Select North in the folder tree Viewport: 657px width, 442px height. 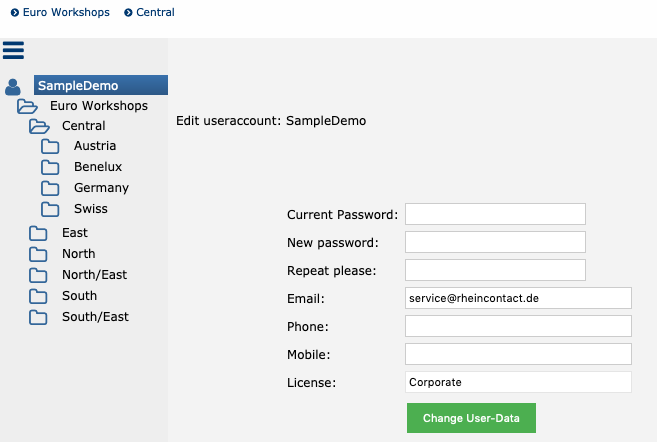tap(79, 254)
